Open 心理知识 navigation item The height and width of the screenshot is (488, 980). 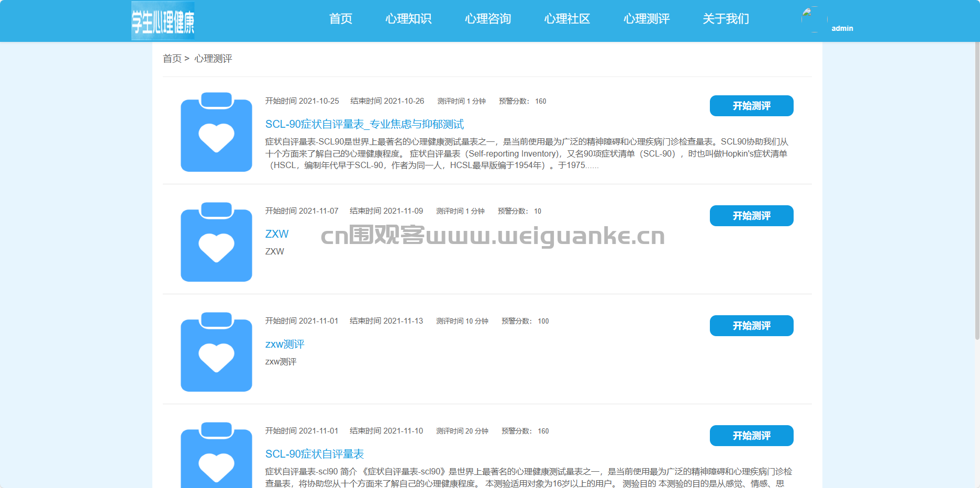[408, 19]
